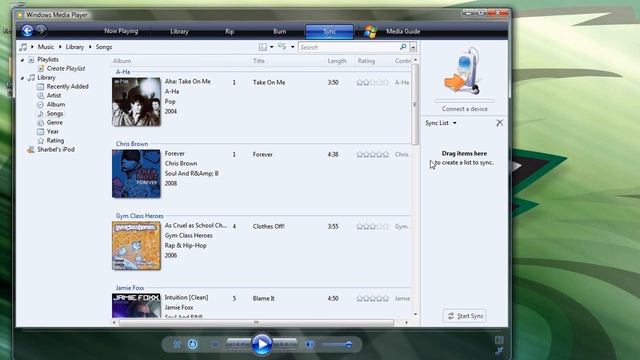640x360 pixels.
Task: Expand the layout options dropdown arrow
Action: click(x=271, y=47)
